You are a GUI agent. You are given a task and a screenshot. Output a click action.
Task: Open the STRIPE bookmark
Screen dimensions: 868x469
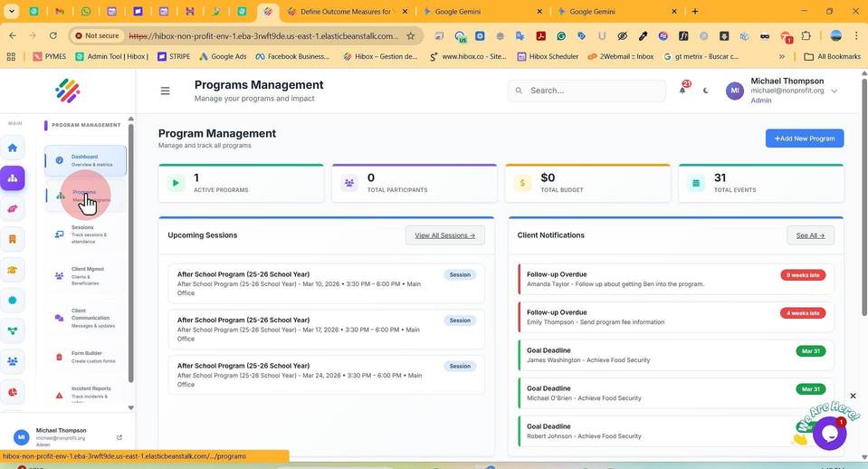(174, 56)
